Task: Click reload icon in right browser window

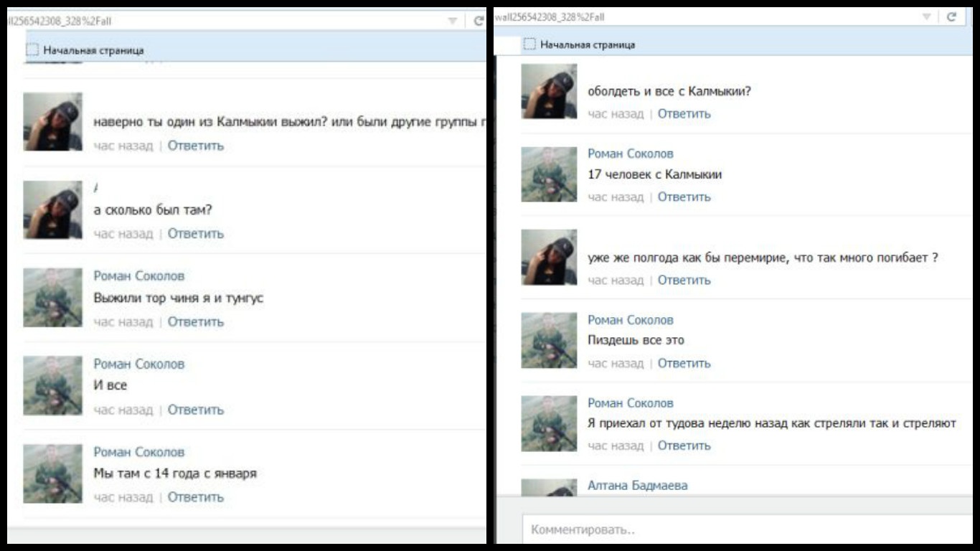Action: point(951,17)
